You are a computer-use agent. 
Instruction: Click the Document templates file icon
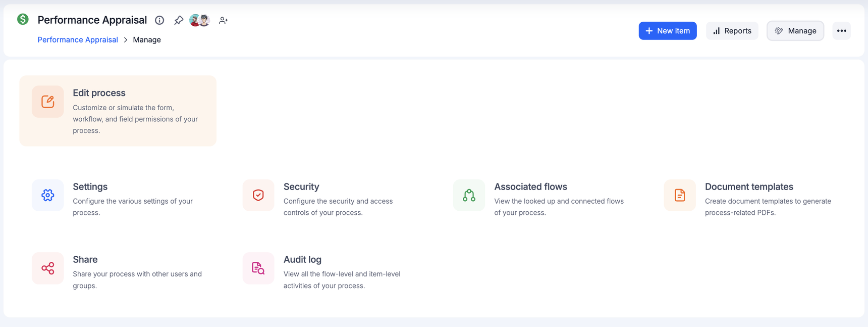pos(680,195)
